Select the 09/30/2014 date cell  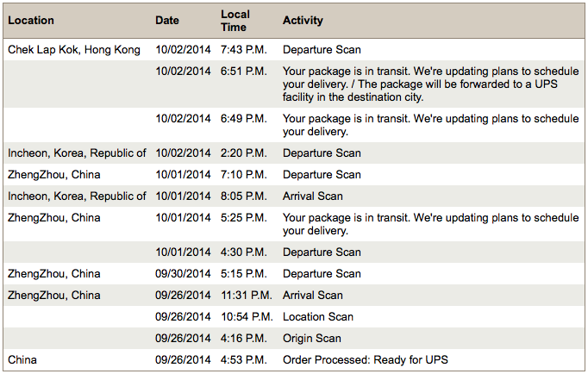[x=183, y=274]
